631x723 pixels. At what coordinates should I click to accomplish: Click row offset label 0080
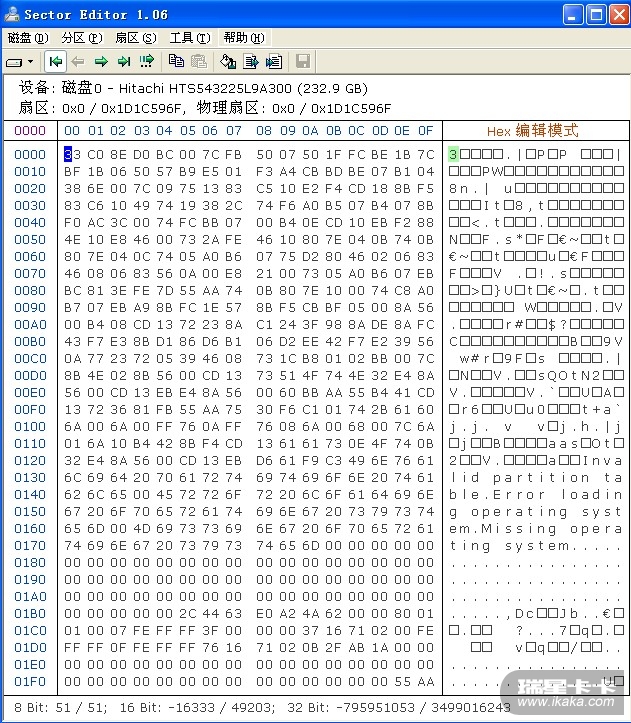pyautogui.click(x=30, y=290)
